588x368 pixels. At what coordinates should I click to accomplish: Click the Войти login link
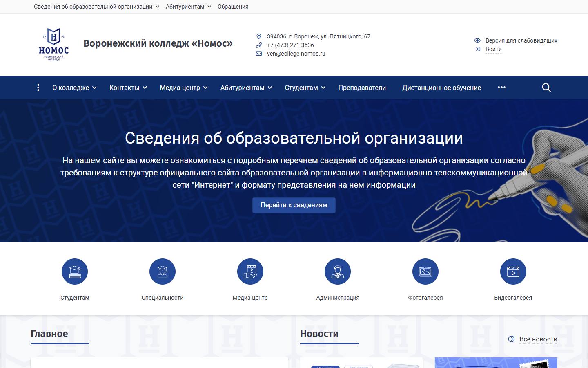coord(494,49)
